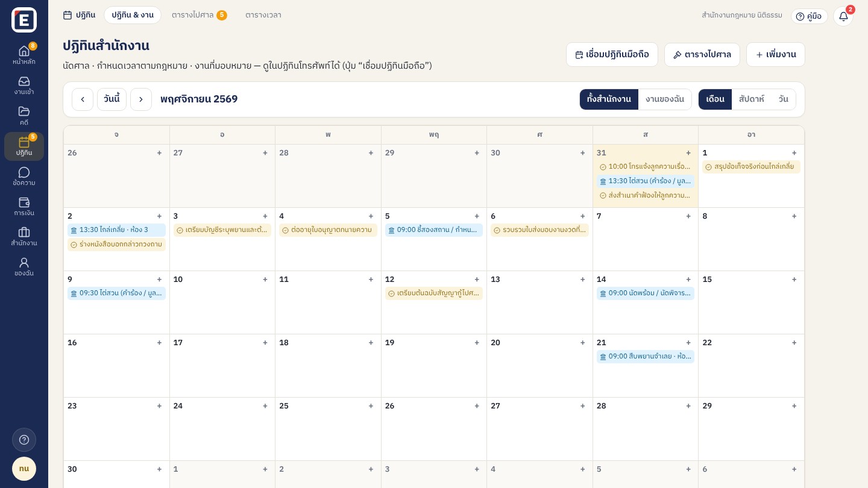Viewport: 868px width, 488px height.
Task: Switch to งานของฉัน my tasks view
Action: (665, 99)
